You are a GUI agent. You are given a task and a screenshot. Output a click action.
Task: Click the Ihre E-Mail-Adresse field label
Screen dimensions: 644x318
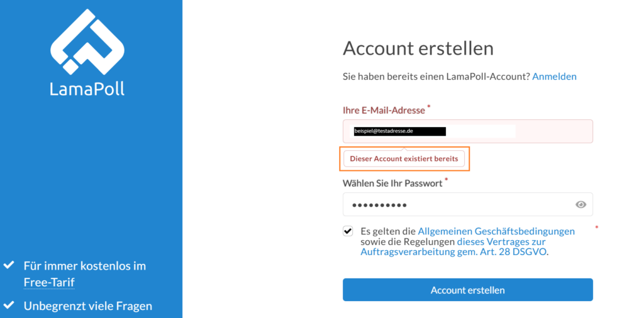click(384, 111)
